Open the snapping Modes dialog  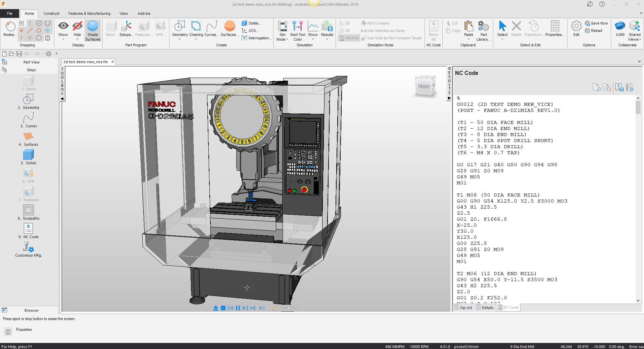coord(9,29)
